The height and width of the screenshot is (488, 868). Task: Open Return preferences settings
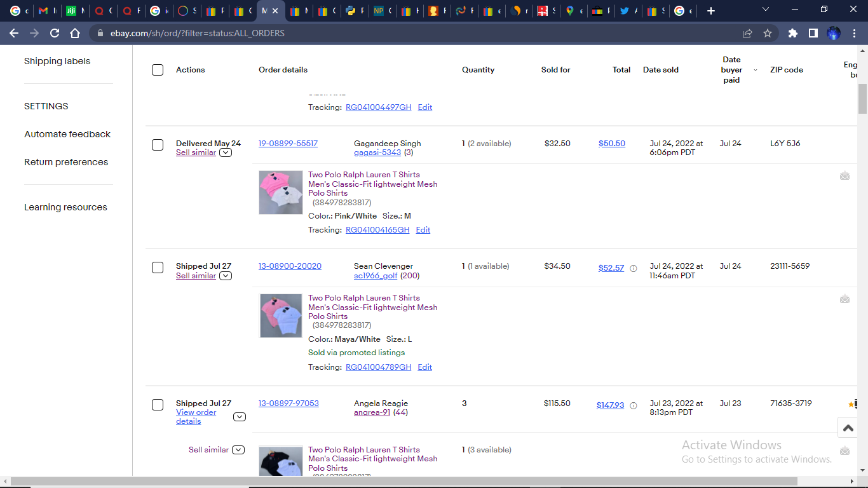pyautogui.click(x=66, y=162)
